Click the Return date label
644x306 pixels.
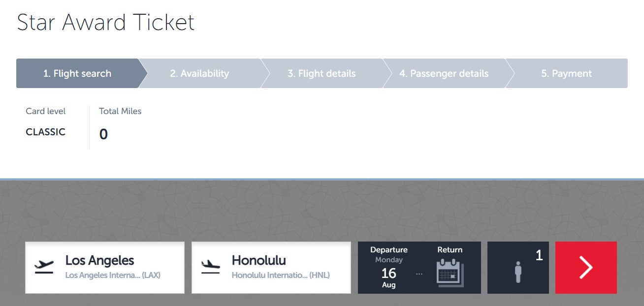coord(450,250)
